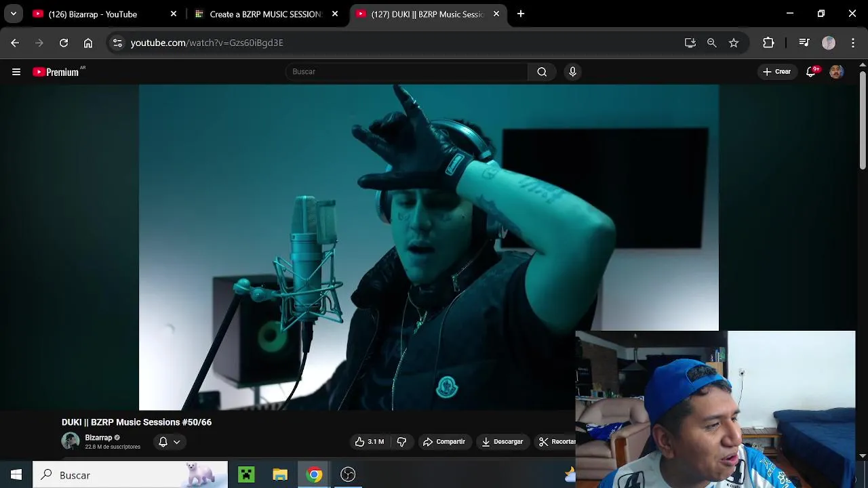The image size is (868, 488).
Task: View site information icon in address bar
Action: [117, 43]
